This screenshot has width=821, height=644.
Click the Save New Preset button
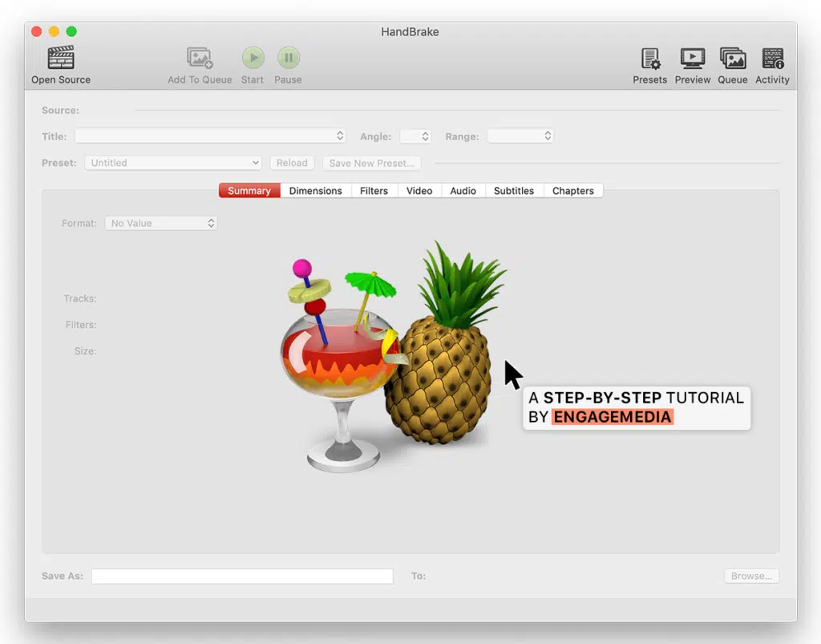point(371,163)
